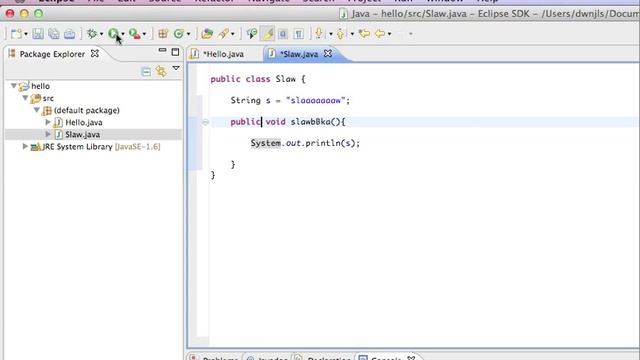Collapse the slawbBka method fold marker

(x=206, y=122)
